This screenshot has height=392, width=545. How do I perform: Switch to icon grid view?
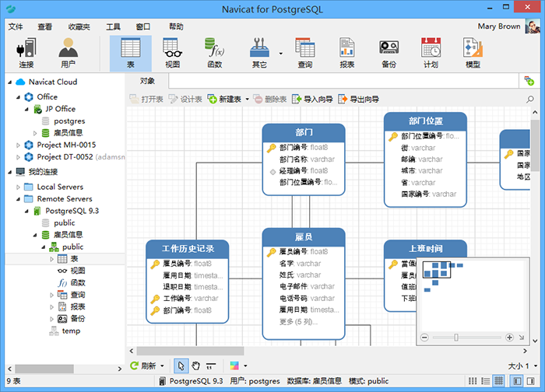(x=473, y=381)
